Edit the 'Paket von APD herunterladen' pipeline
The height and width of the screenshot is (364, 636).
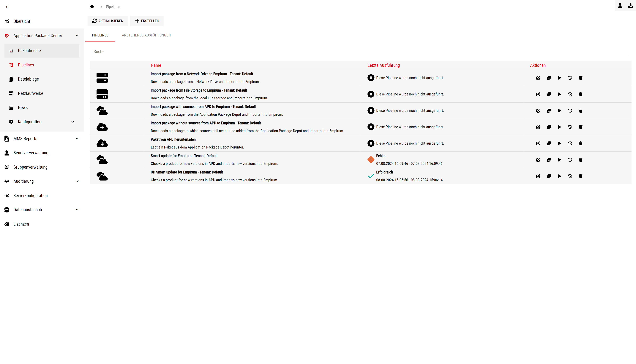pos(538,143)
